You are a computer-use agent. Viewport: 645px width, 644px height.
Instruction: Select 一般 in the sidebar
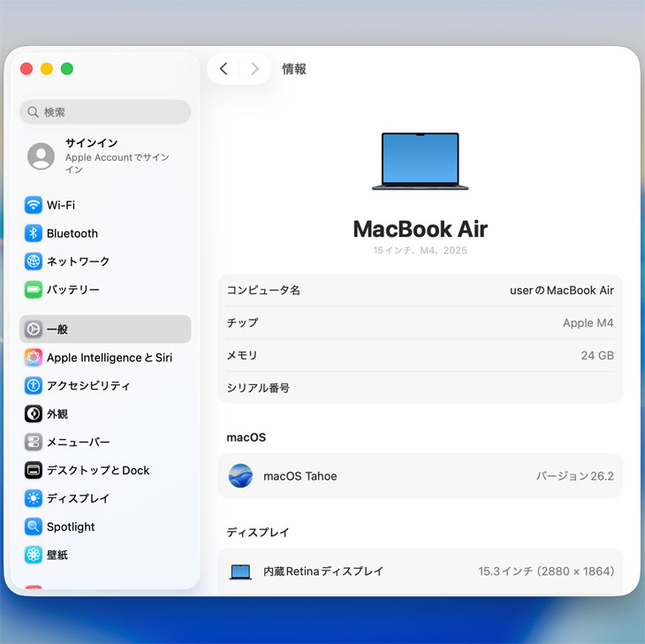click(x=104, y=329)
